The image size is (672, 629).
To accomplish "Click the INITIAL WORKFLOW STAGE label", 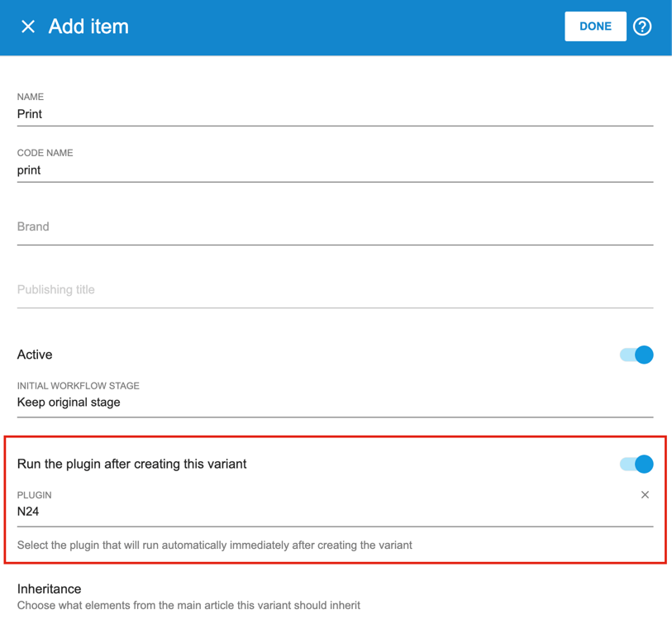I will coord(78,386).
